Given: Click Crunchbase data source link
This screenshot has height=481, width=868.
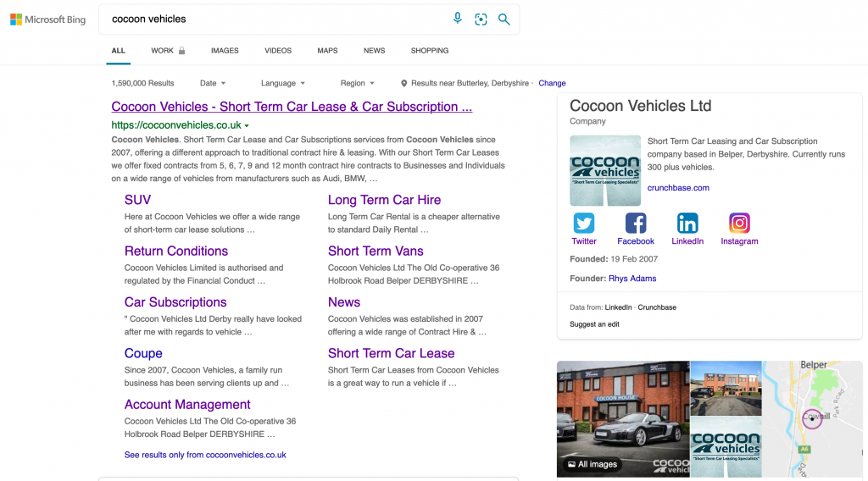Looking at the screenshot, I should (657, 307).
